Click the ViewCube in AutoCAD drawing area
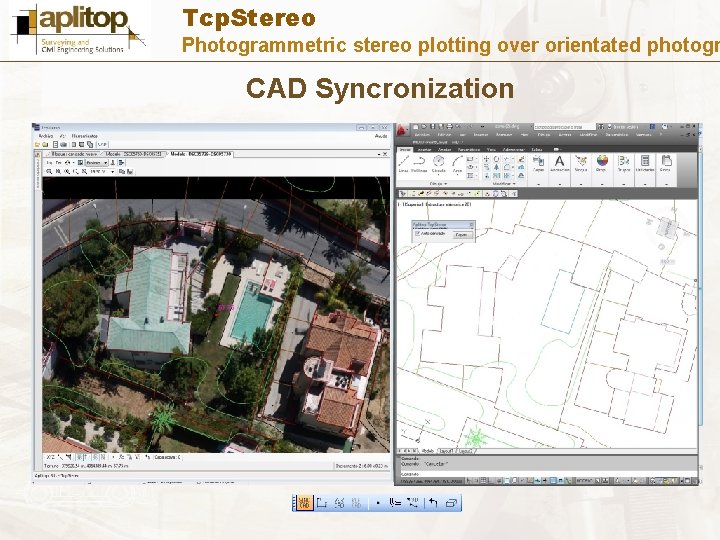Viewport: 720px width, 540px height. click(x=667, y=228)
